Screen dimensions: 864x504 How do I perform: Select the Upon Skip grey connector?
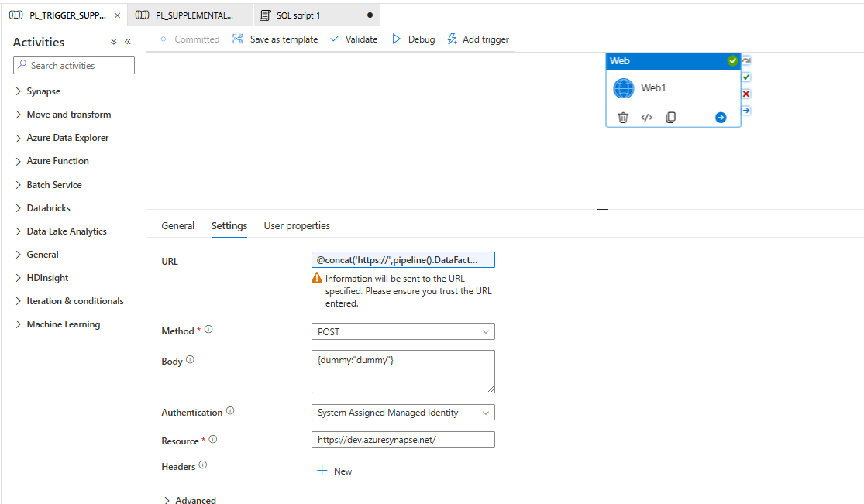(746, 60)
